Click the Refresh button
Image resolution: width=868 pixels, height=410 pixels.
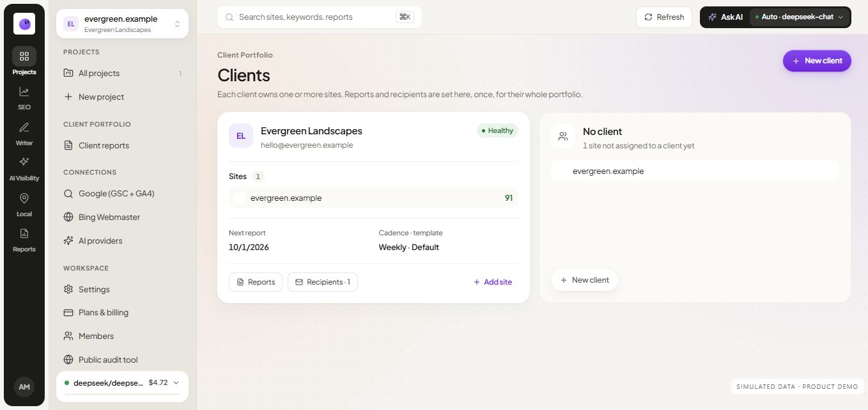[x=664, y=17]
